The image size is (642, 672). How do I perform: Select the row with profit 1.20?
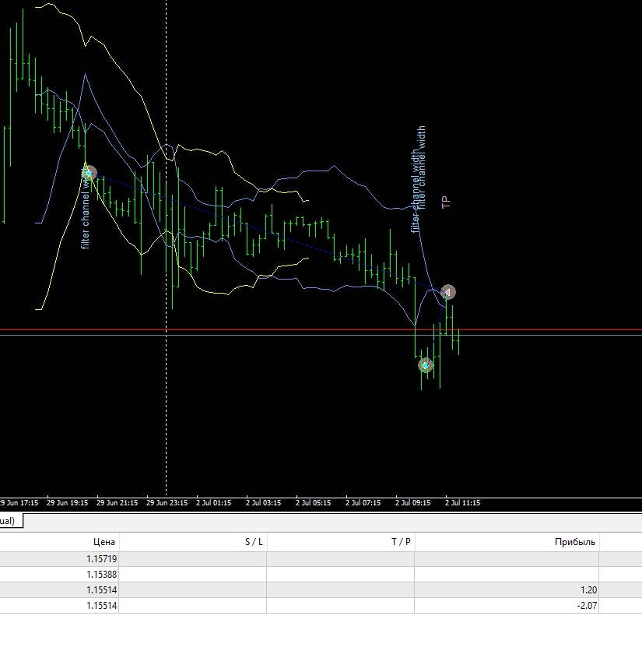[321, 590]
